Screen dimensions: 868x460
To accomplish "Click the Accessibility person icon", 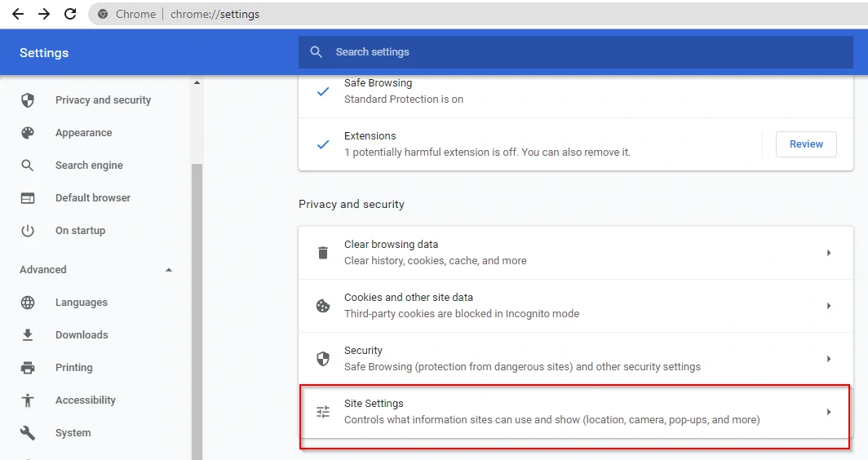I will pyautogui.click(x=28, y=400).
